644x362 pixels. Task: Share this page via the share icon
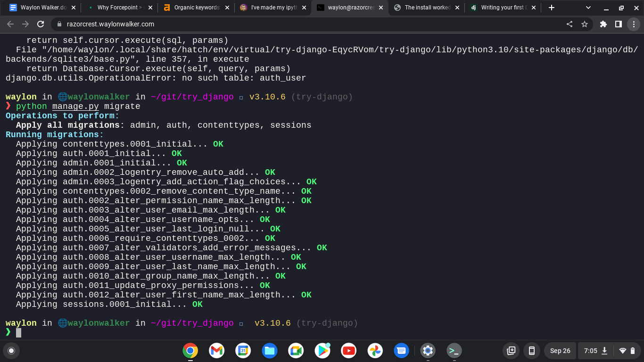(570, 24)
